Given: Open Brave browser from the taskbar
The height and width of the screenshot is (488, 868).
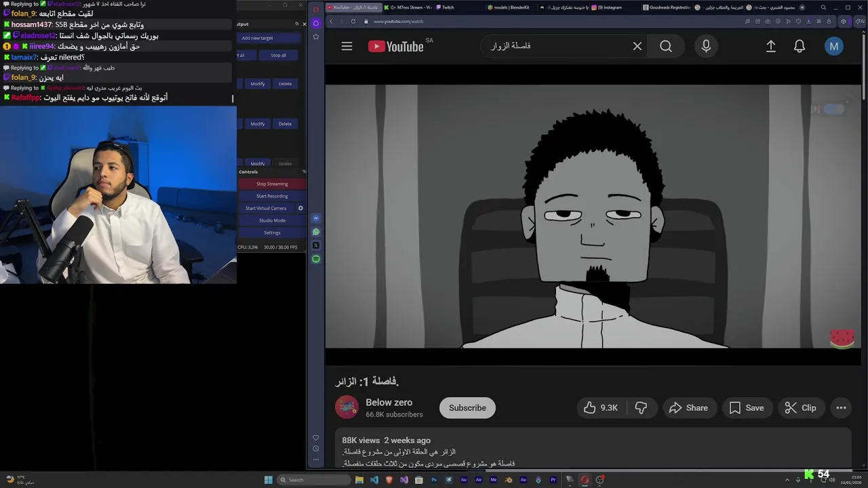Looking at the screenshot, I should [x=389, y=480].
